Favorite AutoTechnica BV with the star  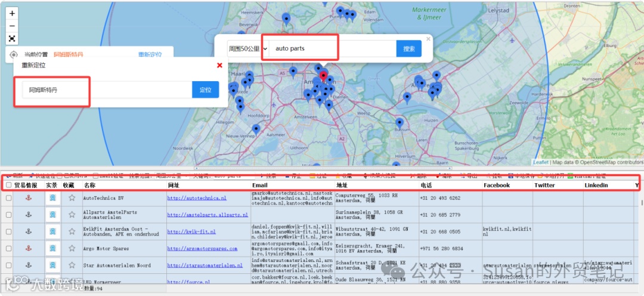(72, 198)
